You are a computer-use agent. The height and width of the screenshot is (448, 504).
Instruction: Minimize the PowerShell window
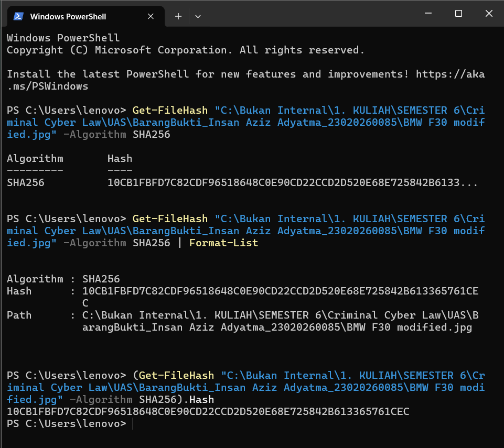[x=428, y=14]
